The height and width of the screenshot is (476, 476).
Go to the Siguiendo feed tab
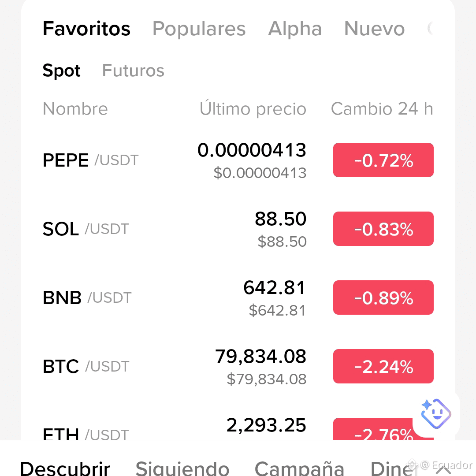(x=182, y=468)
